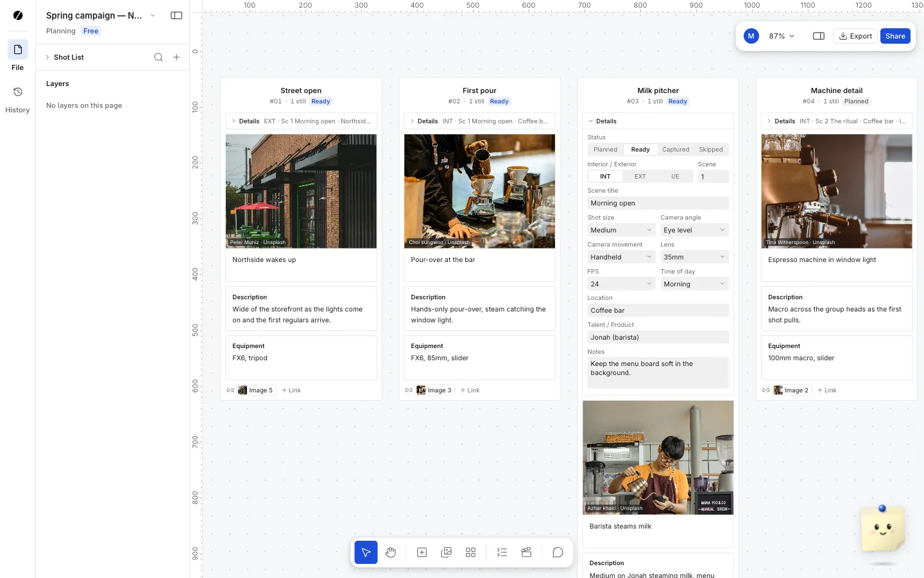Image resolution: width=924 pixels, height=578 pixels.
Task: Search the Shot List with magnifier icon
Action: pos(158,57)
